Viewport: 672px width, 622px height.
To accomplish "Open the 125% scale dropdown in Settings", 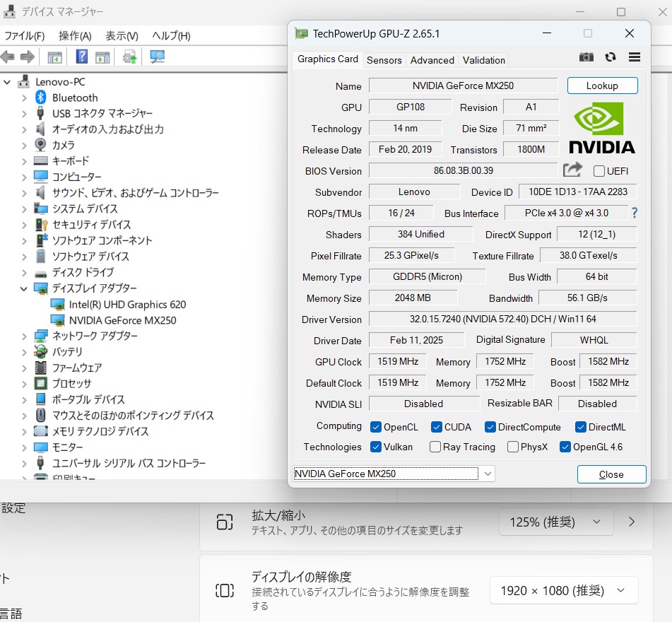I will pos(556,522).
